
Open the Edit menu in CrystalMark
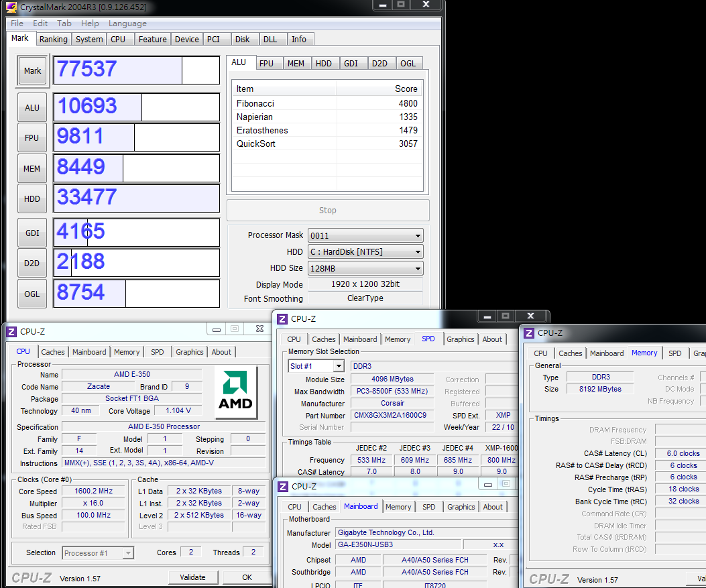pos(40,23)
